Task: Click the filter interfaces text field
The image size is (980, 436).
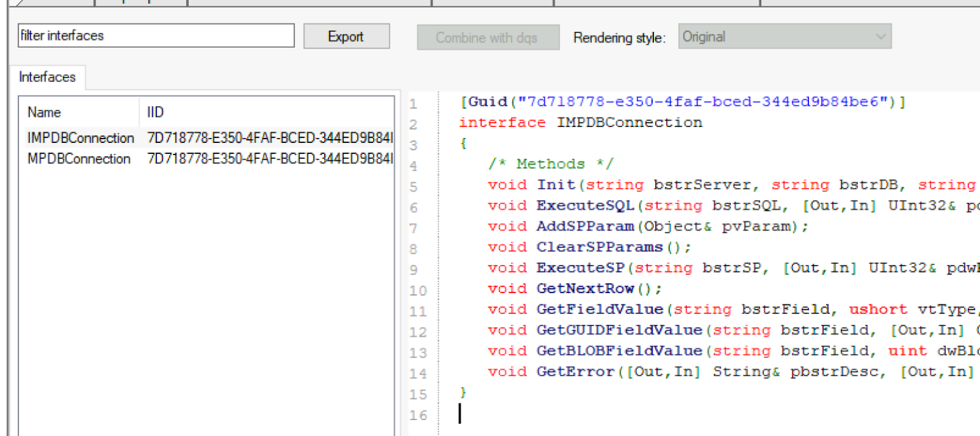Action: [156, 36]
